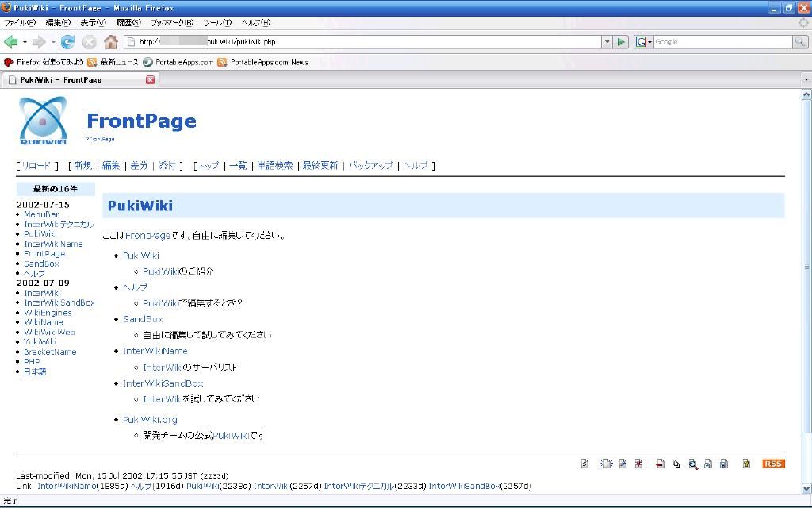Viewport: 812px width, 508px height.
Task: Click the search magnifier button
Action: pos(799,42)
